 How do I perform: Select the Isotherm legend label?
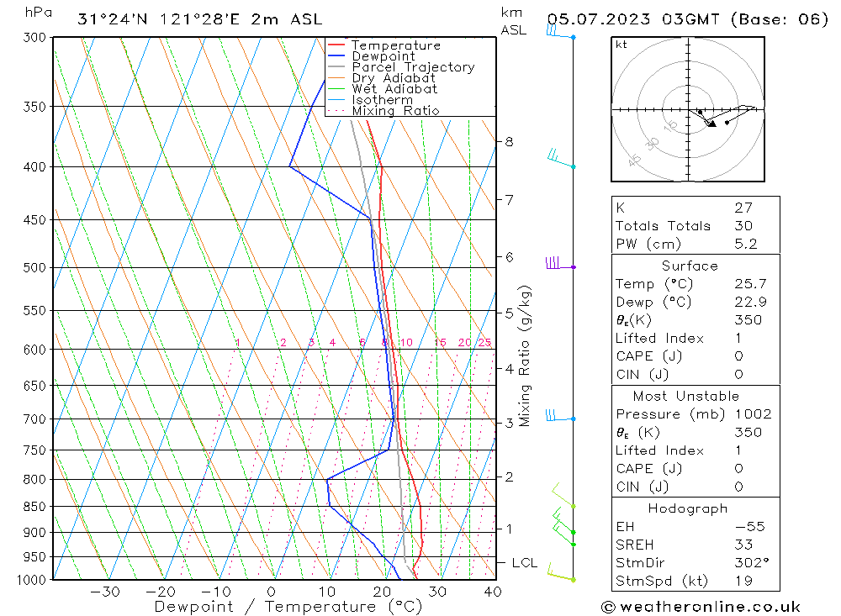[383, 100]
